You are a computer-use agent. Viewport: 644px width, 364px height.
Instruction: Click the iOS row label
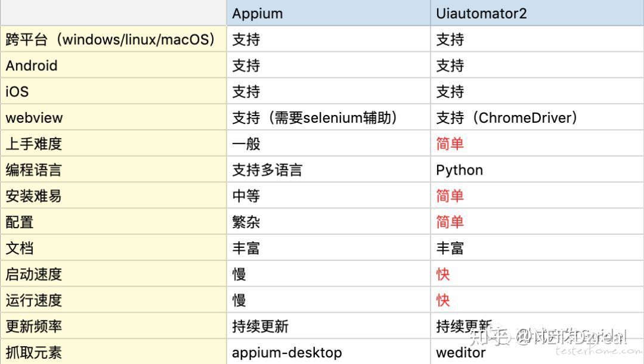(17, 92)
